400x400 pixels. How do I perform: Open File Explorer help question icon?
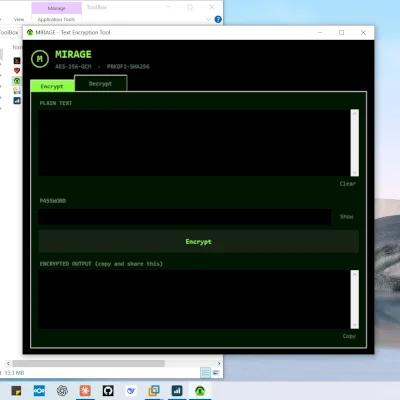coord(218,19)
